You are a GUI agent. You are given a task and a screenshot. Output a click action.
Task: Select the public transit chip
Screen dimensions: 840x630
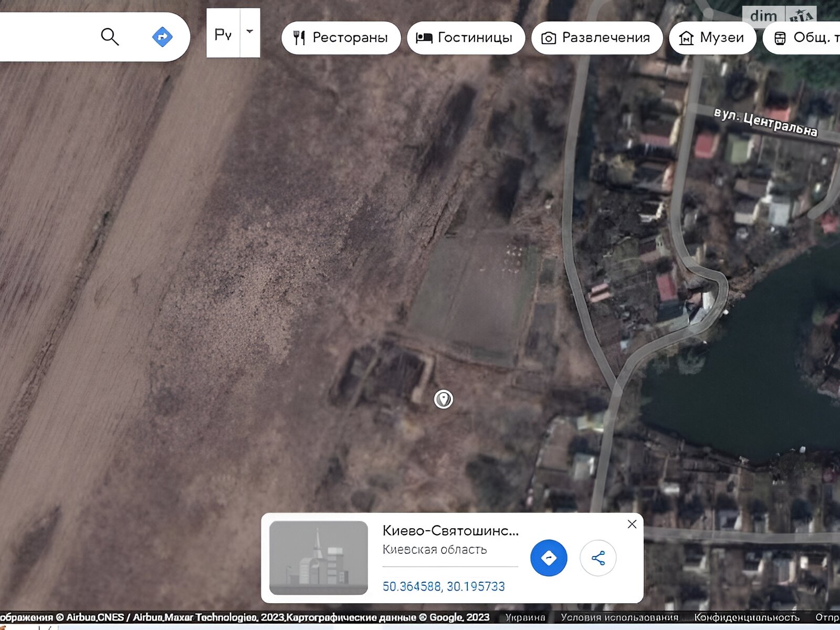point(803,38)
